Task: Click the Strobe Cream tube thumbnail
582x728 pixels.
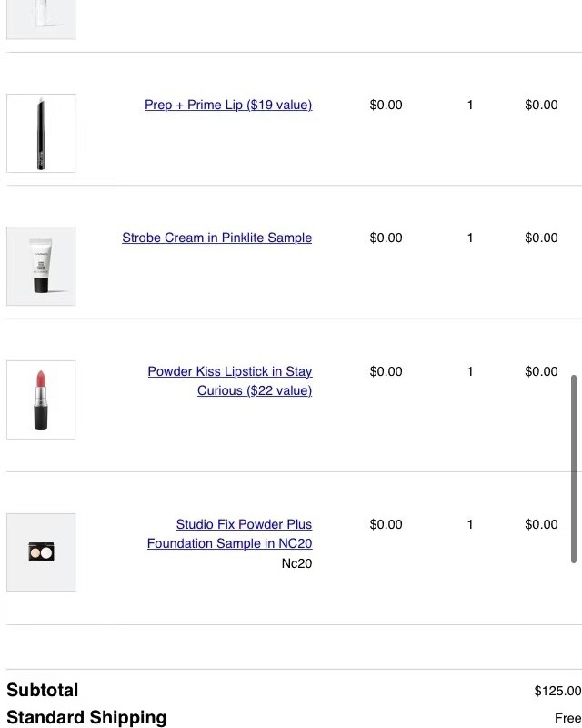Action: 41,266
